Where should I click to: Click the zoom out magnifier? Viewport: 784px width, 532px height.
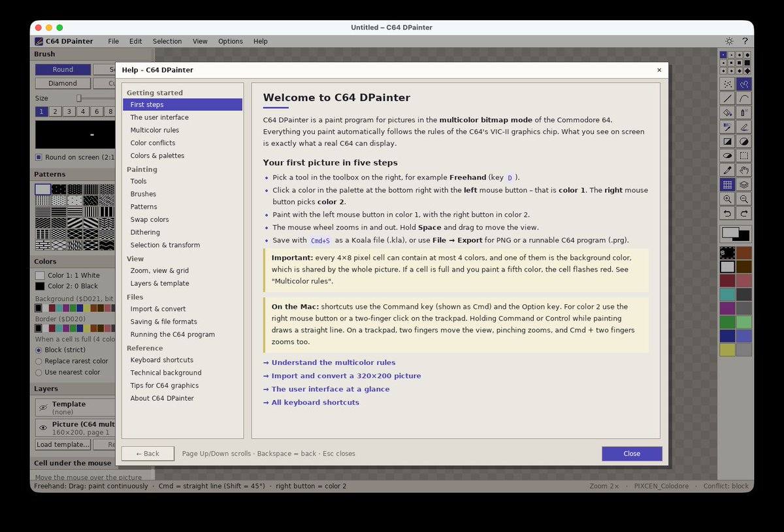[743, 199]
